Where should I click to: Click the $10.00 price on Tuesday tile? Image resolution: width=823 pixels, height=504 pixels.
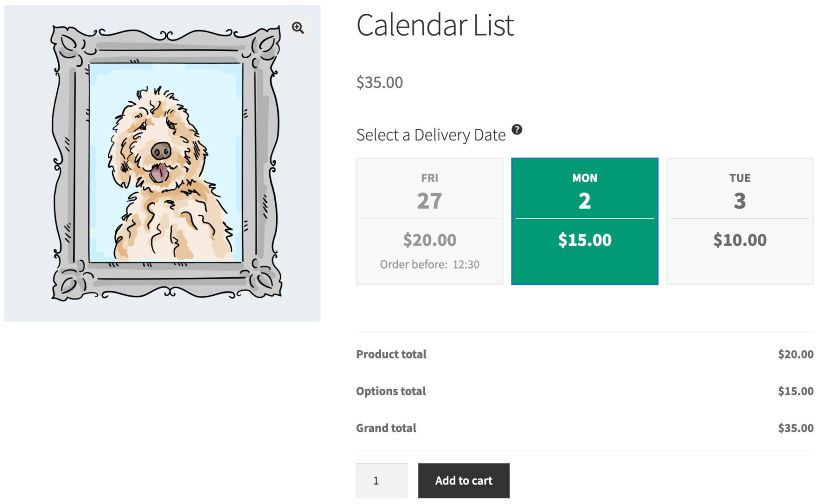pos(739,240)
